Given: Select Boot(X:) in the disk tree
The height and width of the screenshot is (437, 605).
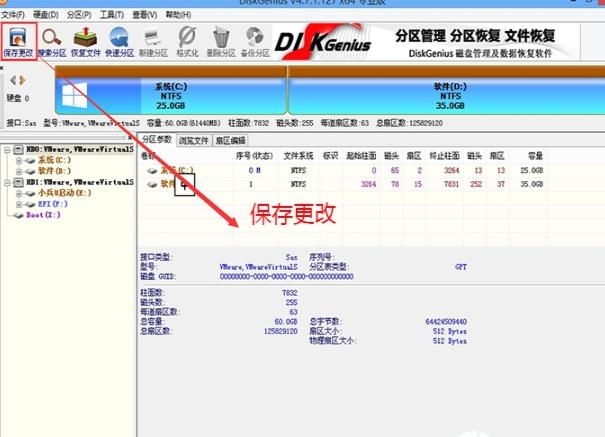Looking at the screenshot, I should pos(43,215).
